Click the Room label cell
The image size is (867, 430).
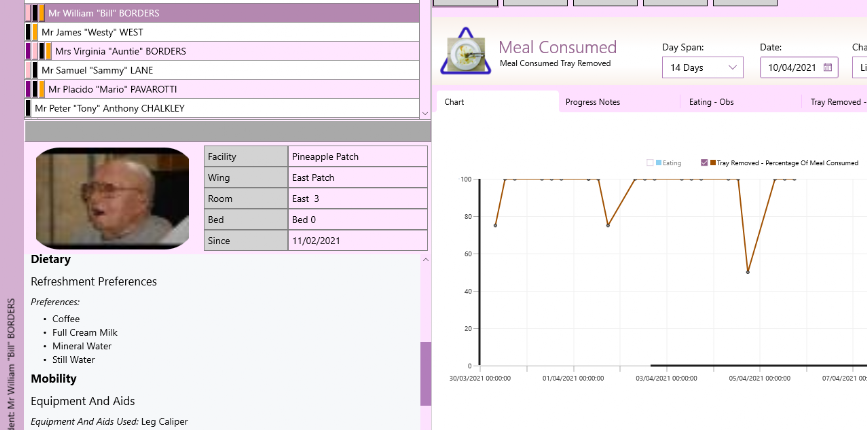(246, 198)
